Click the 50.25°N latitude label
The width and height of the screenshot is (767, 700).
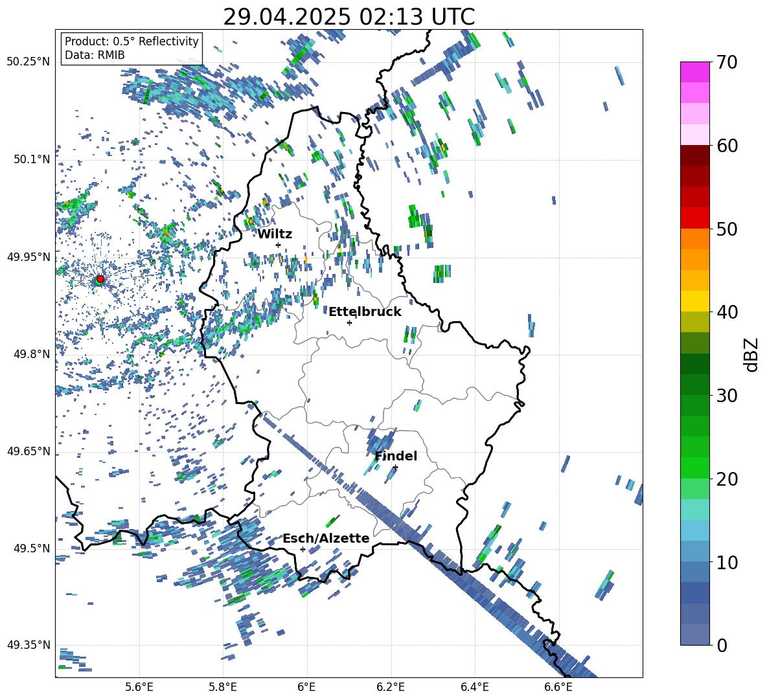(x=29, y=62)
